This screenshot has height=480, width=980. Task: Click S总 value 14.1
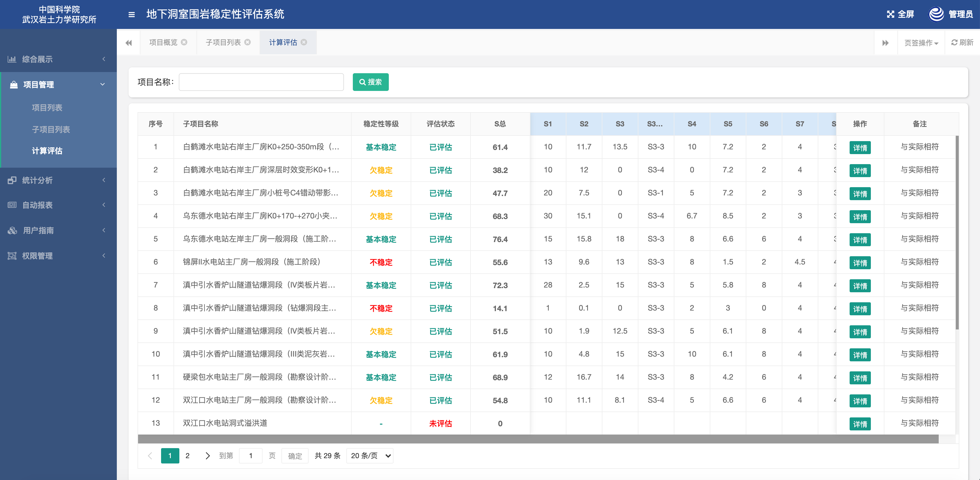(500, 308)
